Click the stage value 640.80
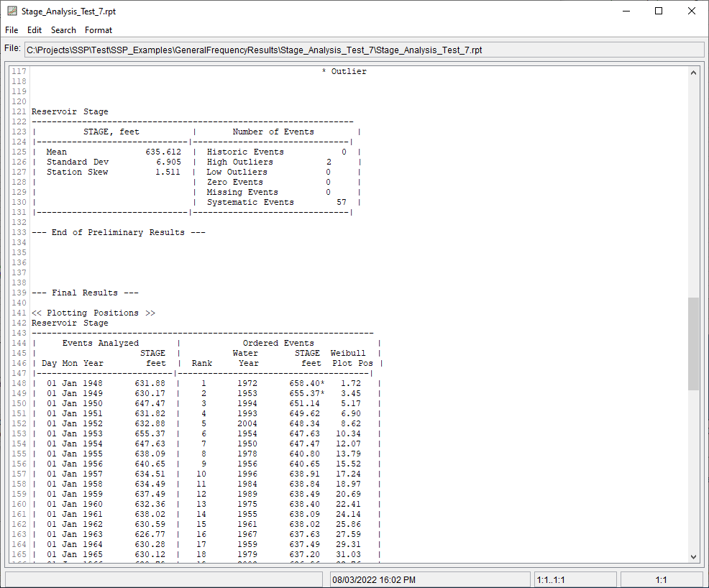The height and width of the screenshot is (588, 709). 305,454
